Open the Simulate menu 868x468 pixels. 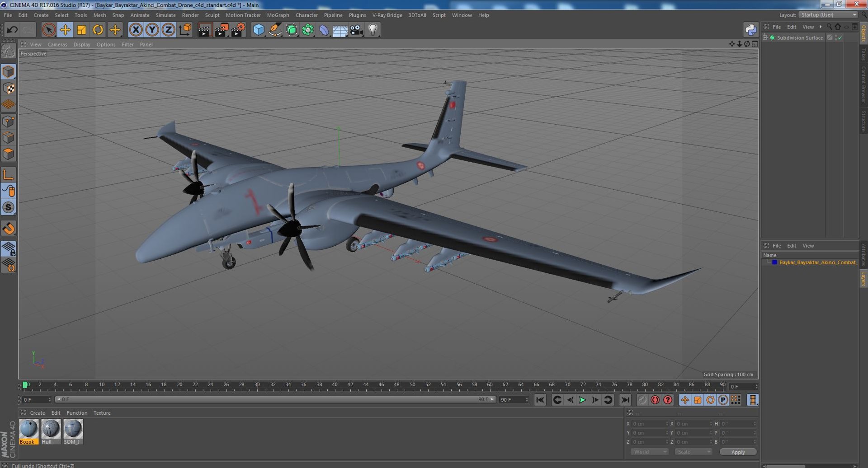(x=165, y=15)
